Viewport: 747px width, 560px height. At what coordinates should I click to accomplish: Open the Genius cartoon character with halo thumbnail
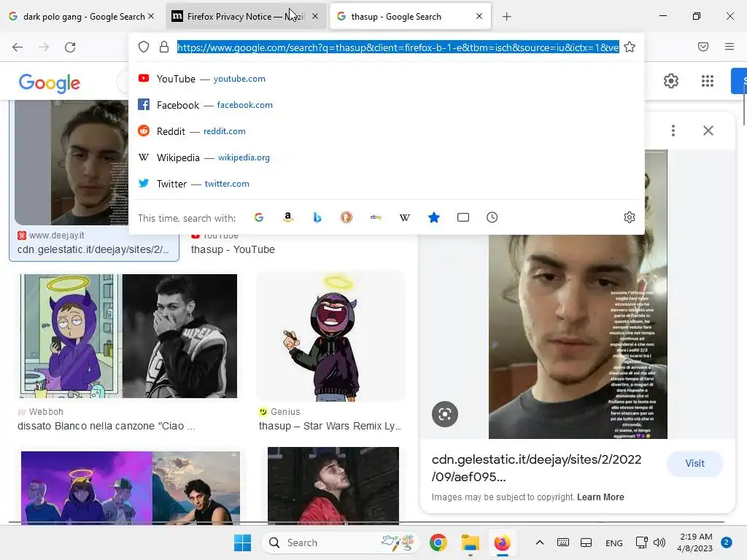[330, 336]
